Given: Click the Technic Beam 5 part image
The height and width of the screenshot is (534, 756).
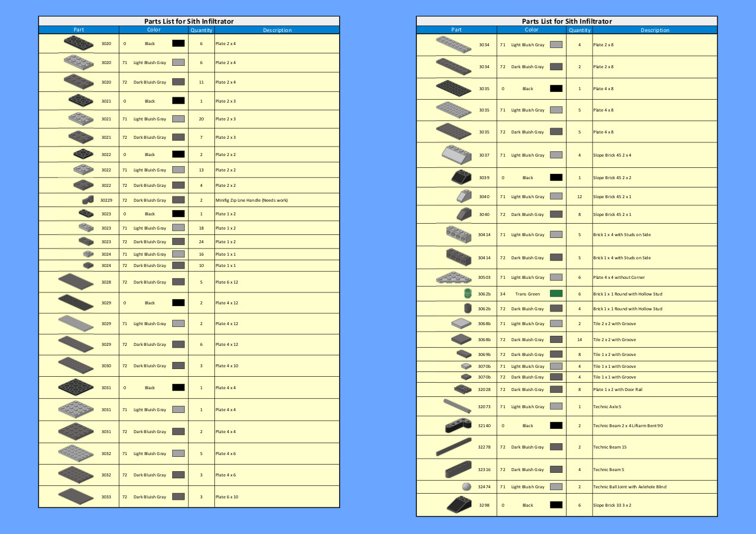Looking at the screenshot, I should tap(458, 469).
